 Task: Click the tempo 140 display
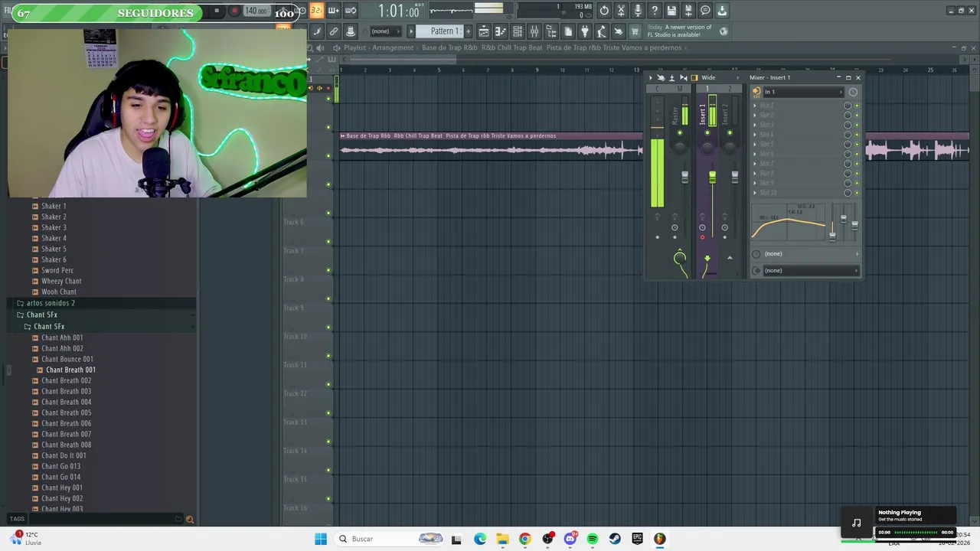click(256, 11)
